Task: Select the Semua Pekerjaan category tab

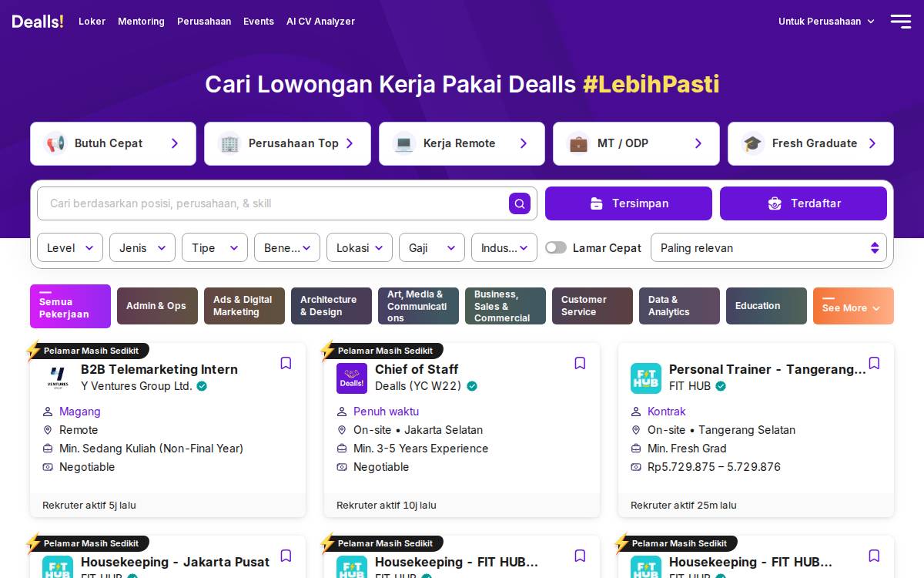Action: [70, 306]
